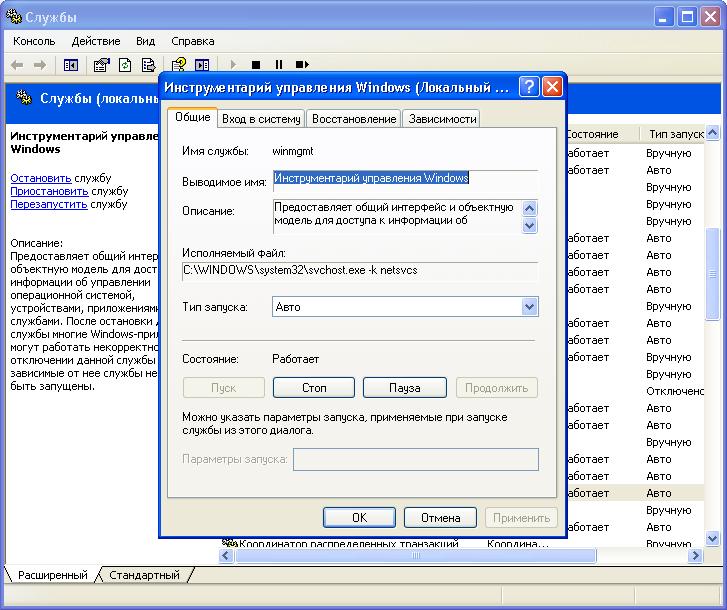Click the Pause Service toolbar icon
The height and width of the screenshot is (610, 727).
279,65
